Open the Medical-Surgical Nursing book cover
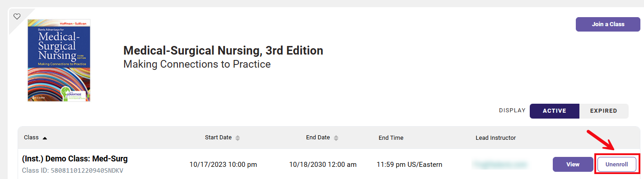The width and height of the screenshot is (644, 179). coord(59,60)
